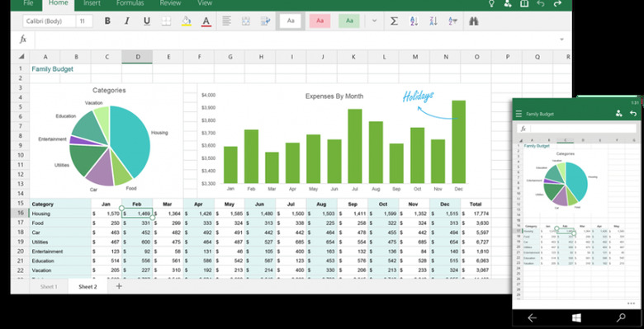Screen dimensions: 644x329
Task: Open the File tab
Action: (x=28, y=3)
